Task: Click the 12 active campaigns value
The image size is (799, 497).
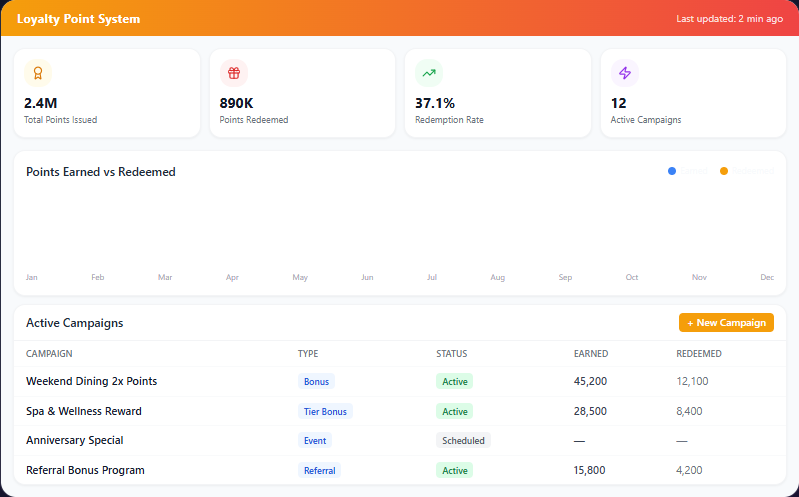Action: coord(618,103)
